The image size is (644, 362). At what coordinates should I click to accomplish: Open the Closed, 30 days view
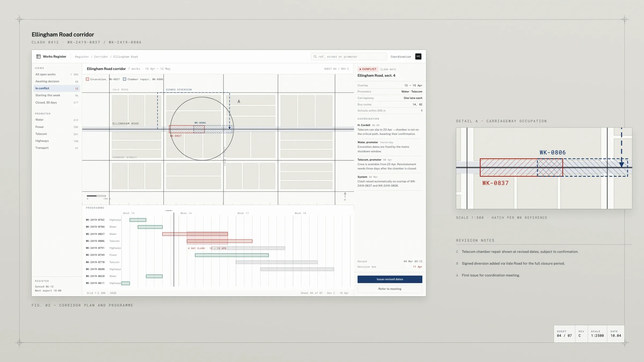[x=57, y=102]
